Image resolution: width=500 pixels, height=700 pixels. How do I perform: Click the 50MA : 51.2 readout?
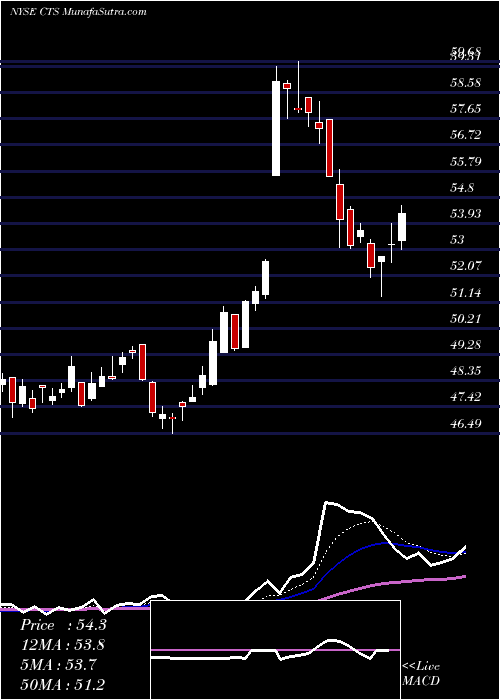(63, 684)
